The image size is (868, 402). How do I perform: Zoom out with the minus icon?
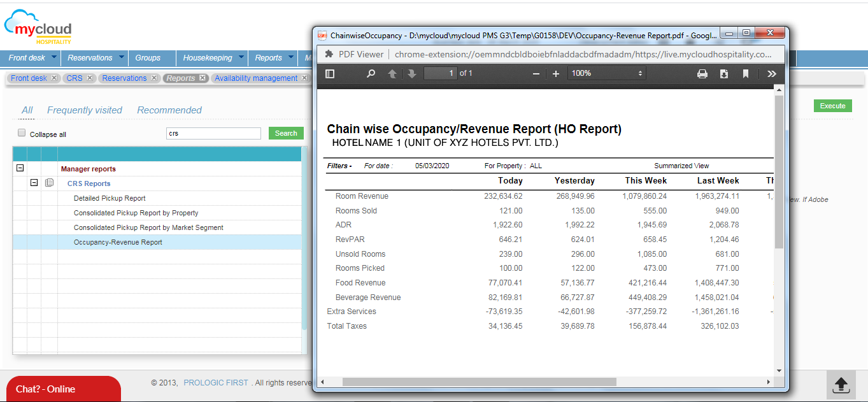tap(536, 74)
